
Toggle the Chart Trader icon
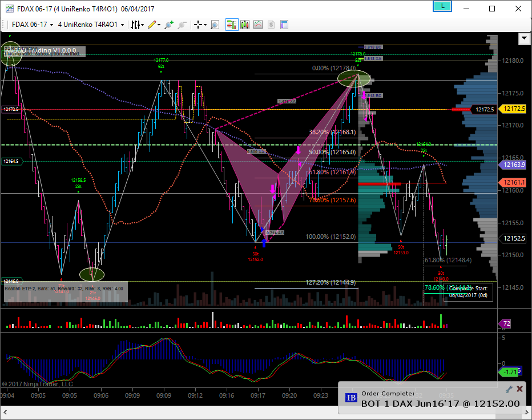point(232,25)
